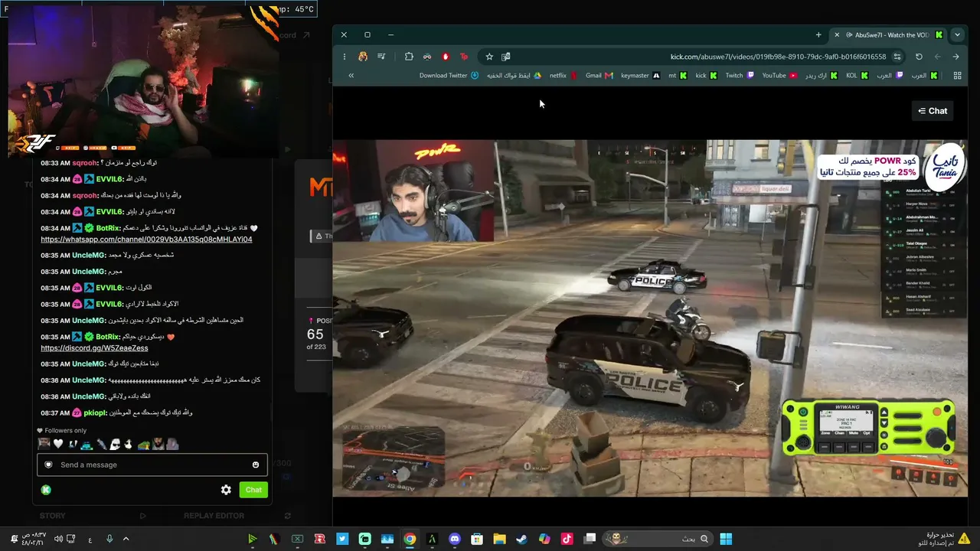Viewport: 980px width, 551px height.
Task: Open the YouTube bookmark
Action: click(x=779, y=76)
